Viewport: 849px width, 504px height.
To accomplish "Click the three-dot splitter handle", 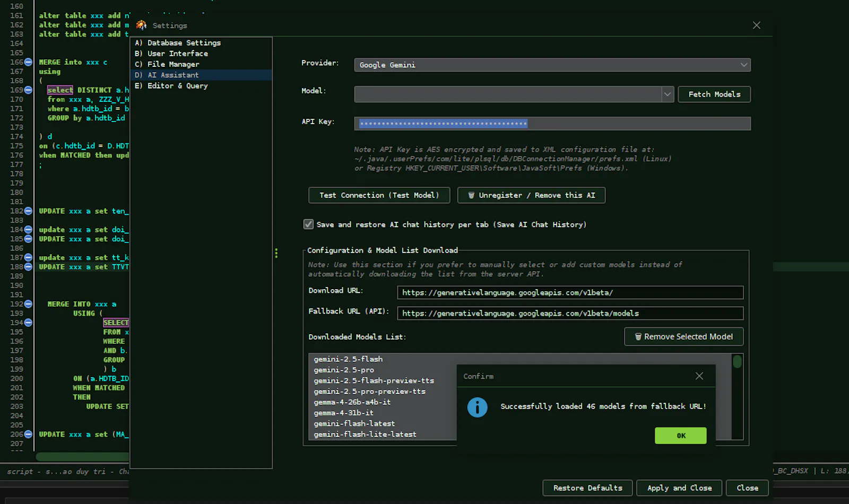I will point(276,253).
